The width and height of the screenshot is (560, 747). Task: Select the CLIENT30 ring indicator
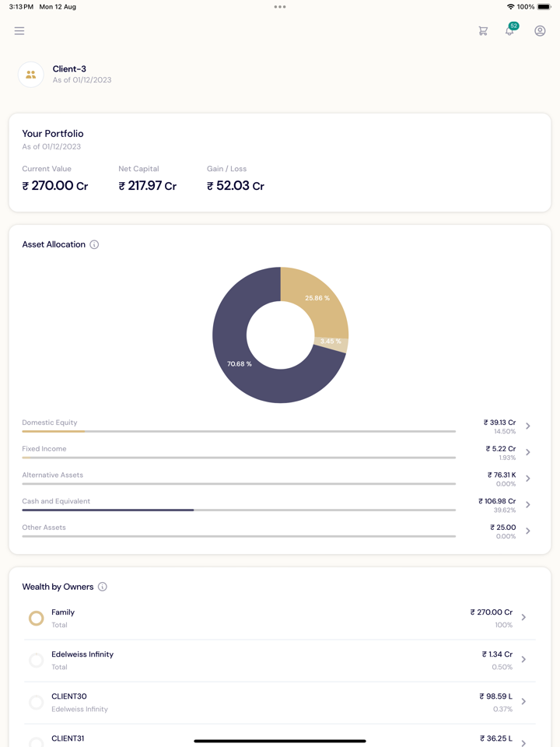click(36, 703)
